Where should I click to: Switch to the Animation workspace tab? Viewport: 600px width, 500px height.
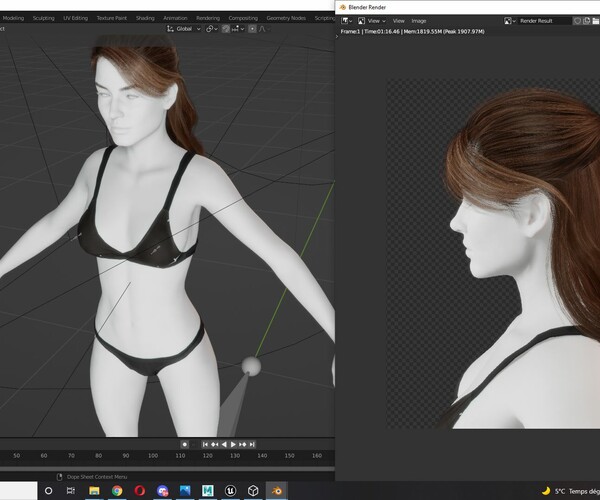(175, 18)
